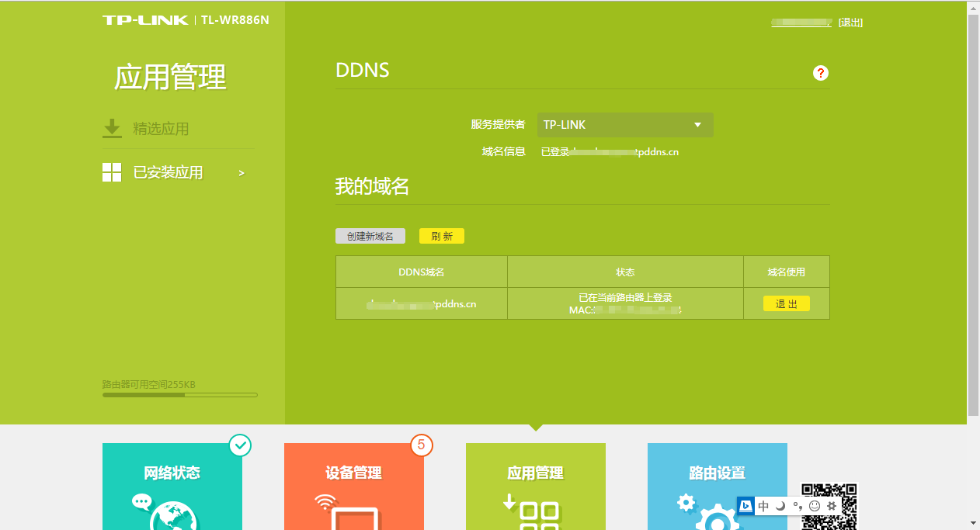
Task: Click the 创建新域名 button
Action: coord(370,236)
